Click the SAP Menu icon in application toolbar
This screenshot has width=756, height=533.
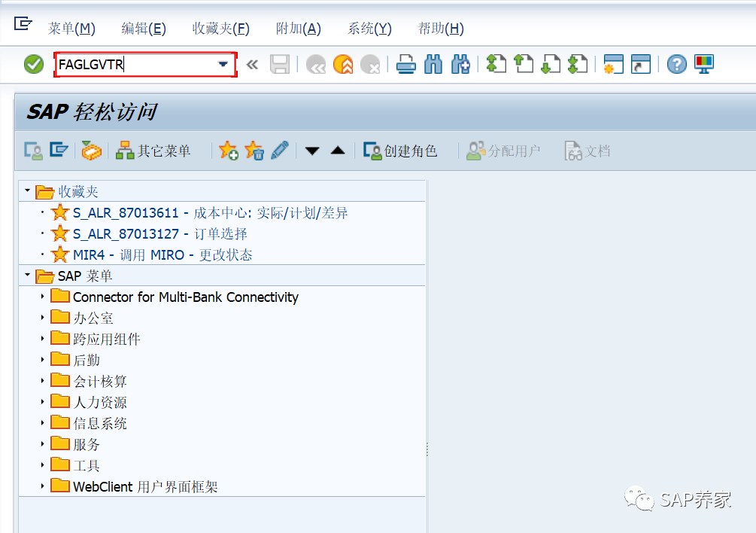pyautogui.click(x=59, y=150)
